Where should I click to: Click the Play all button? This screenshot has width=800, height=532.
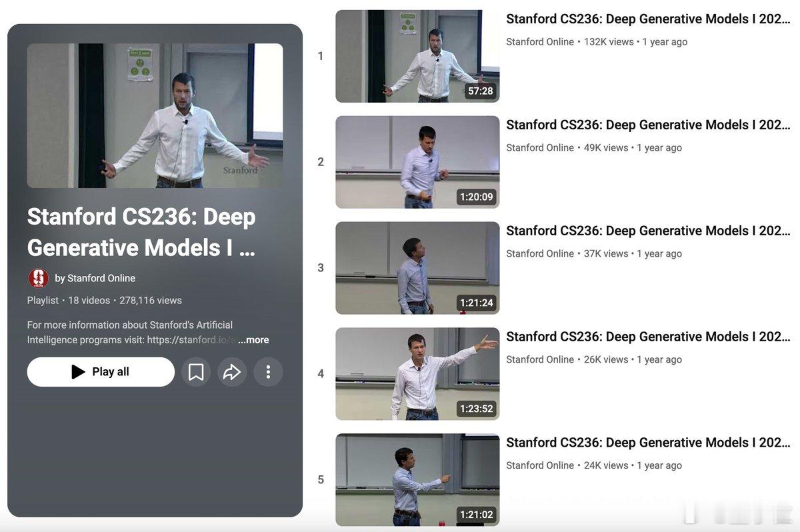(101, 372)
